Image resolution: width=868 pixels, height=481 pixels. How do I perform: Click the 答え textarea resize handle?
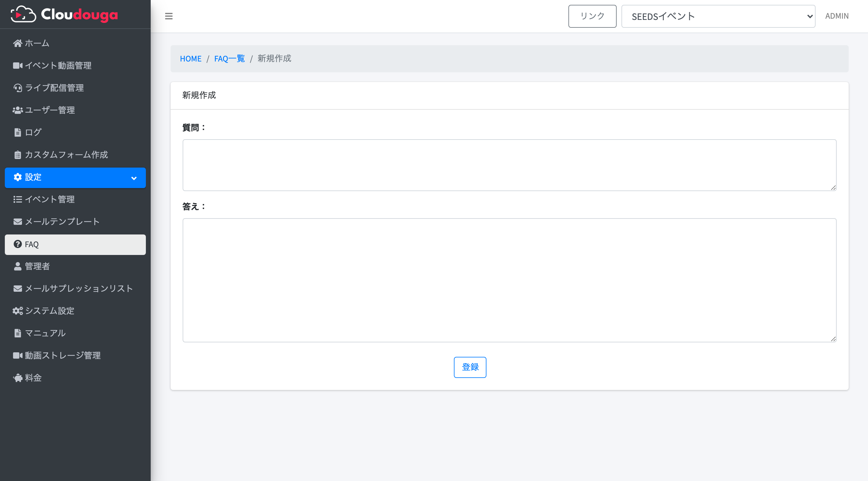point(833,339)
